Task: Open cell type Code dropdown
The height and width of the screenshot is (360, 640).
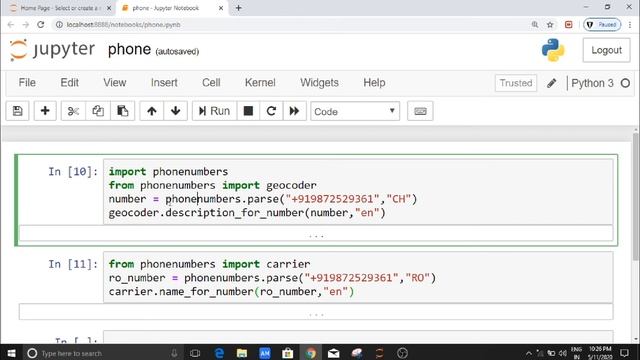Action: [x=355, y=111]
